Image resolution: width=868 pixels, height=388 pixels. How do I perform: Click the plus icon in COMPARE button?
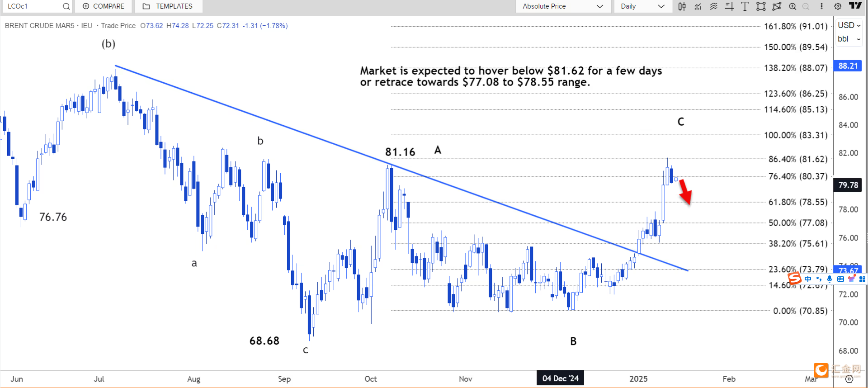(86, 6)
